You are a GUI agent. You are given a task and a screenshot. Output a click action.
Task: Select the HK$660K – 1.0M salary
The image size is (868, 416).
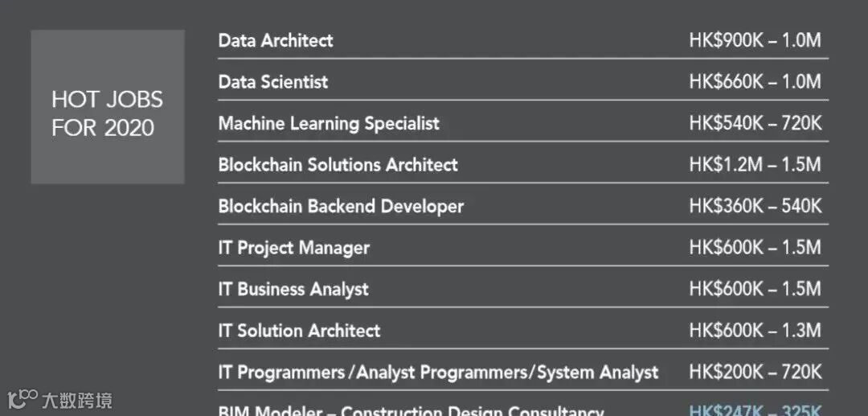(x=755, y=82)
